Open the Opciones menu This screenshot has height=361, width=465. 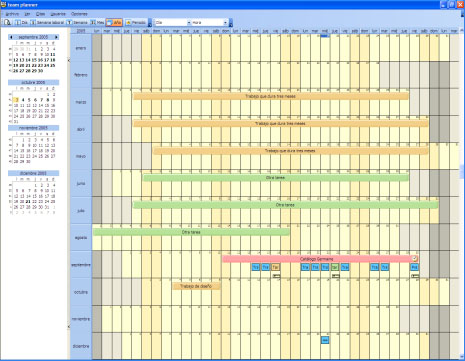pyautogui.click(x=79, y=14)
